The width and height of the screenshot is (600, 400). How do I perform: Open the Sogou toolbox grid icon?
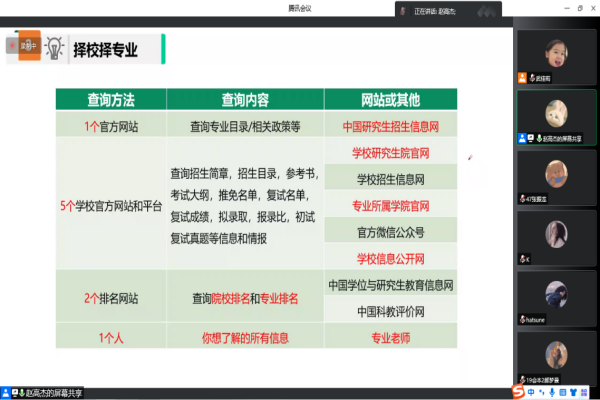pos(584,392)
